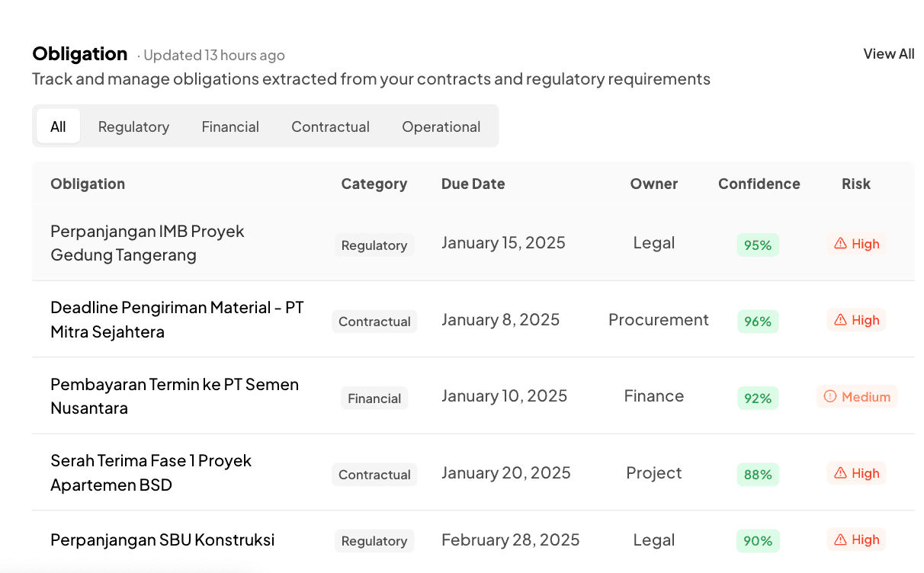Click the Risk column header
The width and height of the screenshot is (924, 573).
click(855, 184)
